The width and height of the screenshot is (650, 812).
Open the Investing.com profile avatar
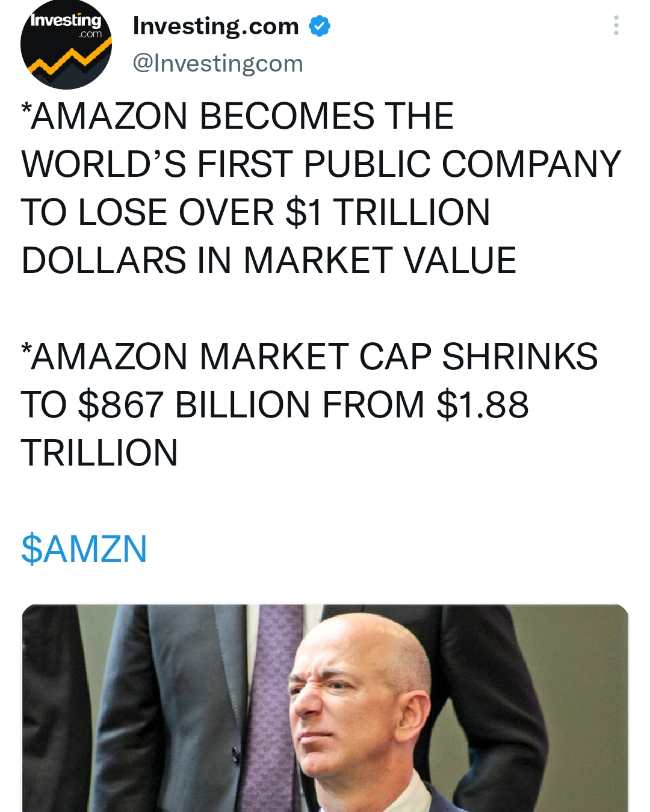66,44
